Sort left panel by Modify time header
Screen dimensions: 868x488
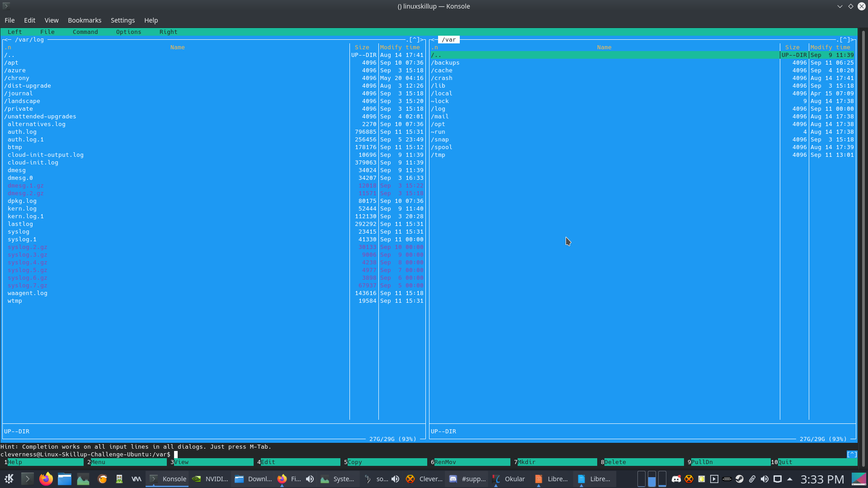[400, 47]
